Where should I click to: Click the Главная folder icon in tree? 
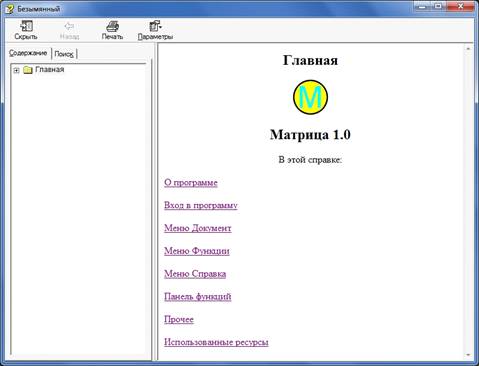point(28,70)
